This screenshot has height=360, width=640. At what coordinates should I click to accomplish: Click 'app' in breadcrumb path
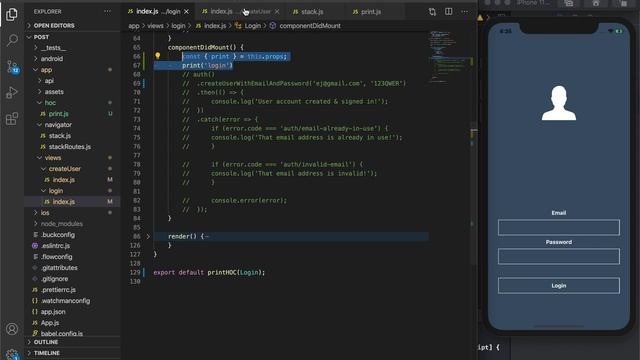(134, 26)
